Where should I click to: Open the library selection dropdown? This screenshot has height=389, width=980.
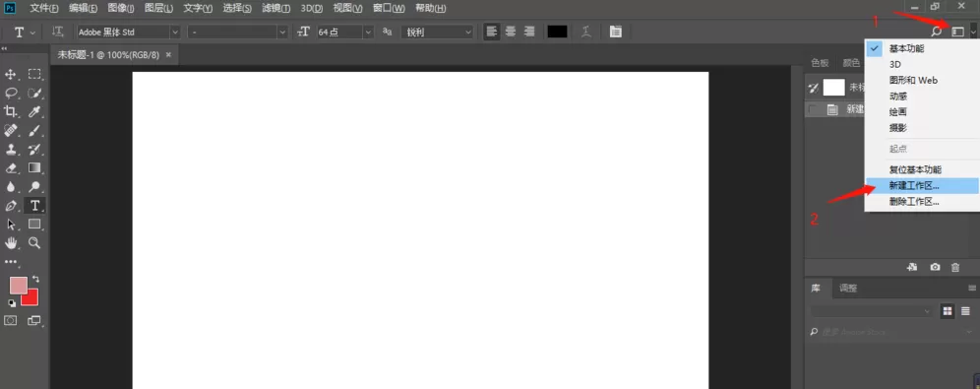(x=871, y=311)
